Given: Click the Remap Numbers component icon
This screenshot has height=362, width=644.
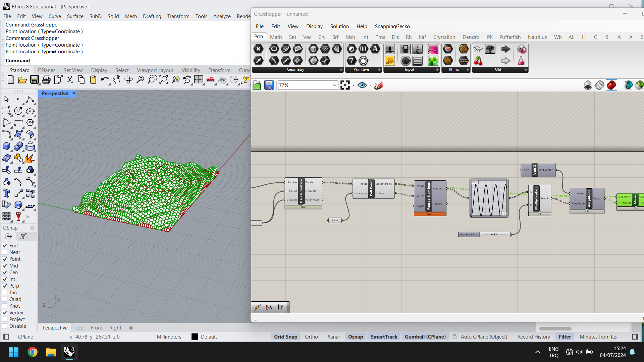Looking at the screenshot, I should pyautogui.click(x=429, y=197).
